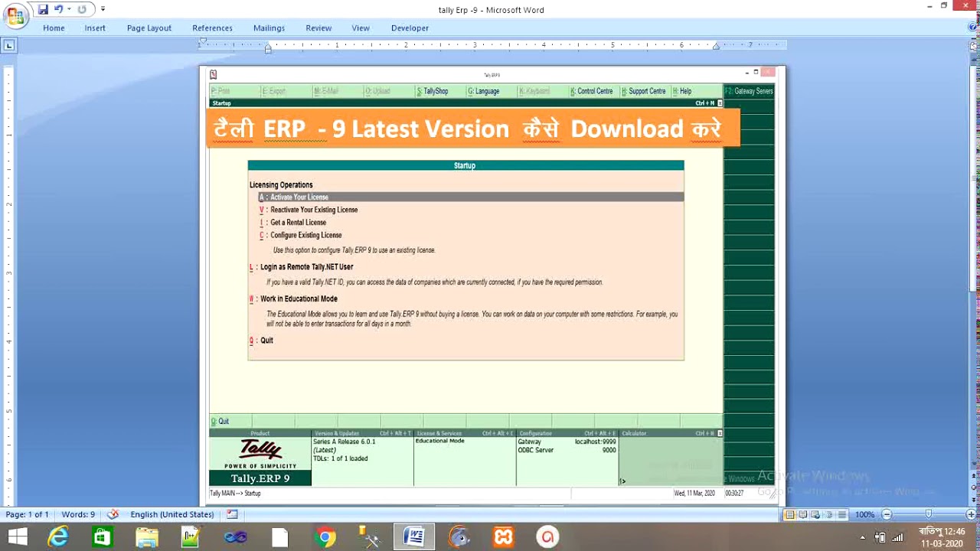Screen dimensions: 980x551
Task: Click the proofing errors icon
Action: click(113, 514)
